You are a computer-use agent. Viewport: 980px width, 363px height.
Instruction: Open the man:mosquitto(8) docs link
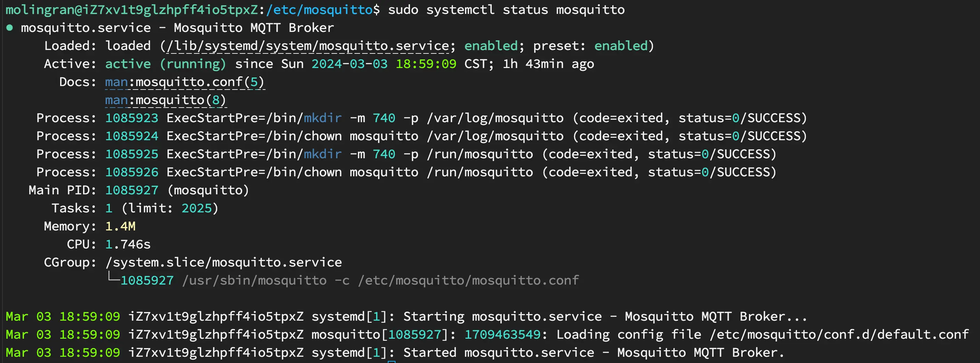(x=165, y=100)
